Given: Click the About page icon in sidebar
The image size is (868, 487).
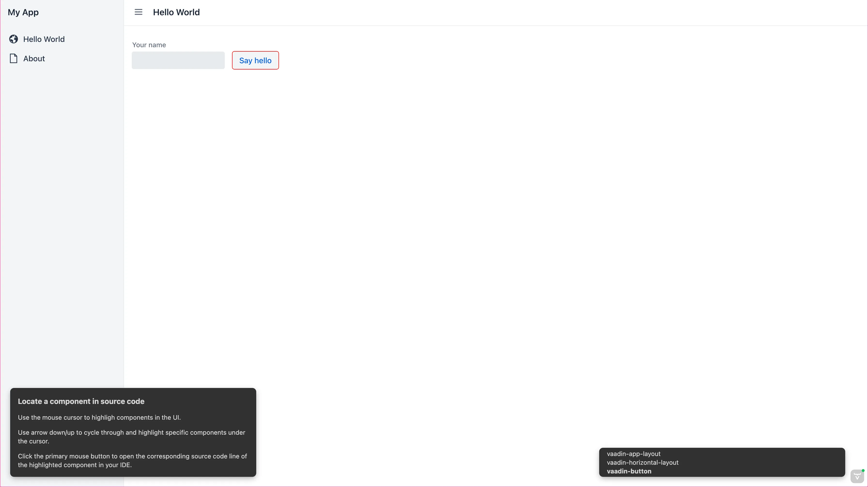Looking at the screenshot, I should [13, 58].
